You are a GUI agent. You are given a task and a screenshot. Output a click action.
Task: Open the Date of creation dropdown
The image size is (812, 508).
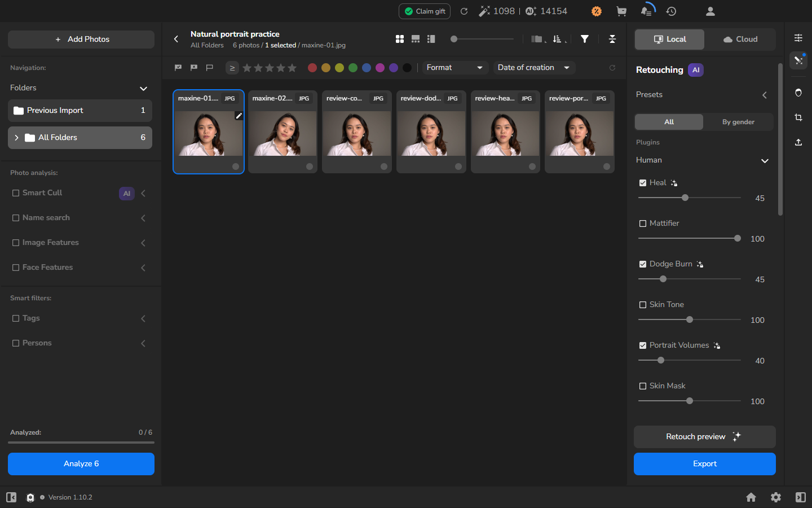pyautogui.click(x=533, y=68)
